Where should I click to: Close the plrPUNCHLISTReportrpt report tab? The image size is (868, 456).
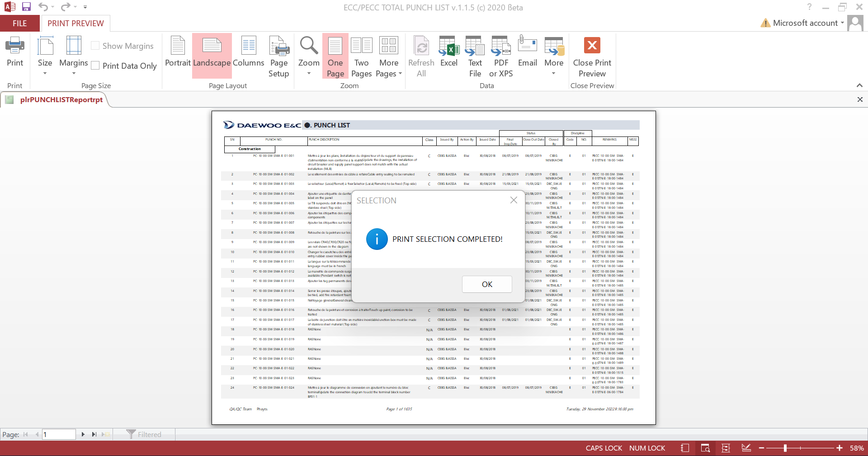(x=860, y=99)
